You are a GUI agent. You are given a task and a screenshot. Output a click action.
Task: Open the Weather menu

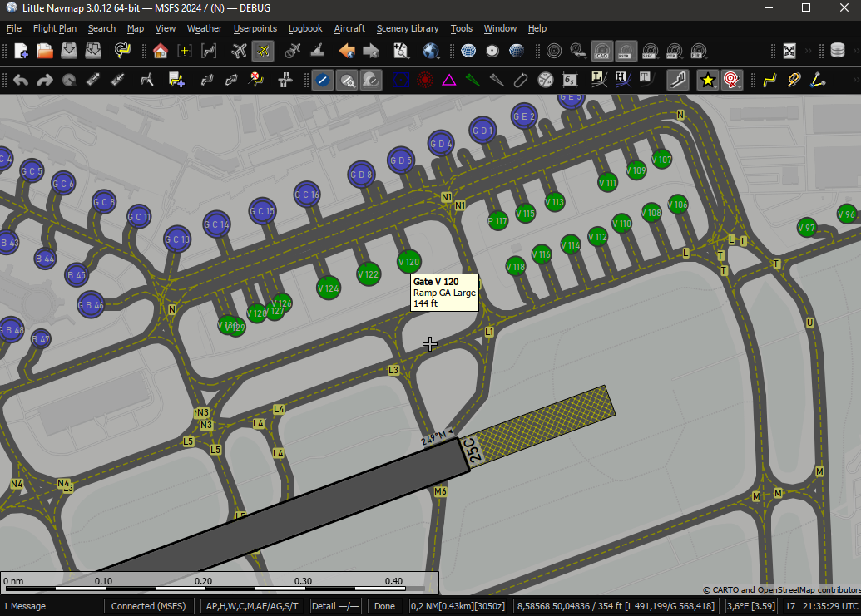pos(205,28)
